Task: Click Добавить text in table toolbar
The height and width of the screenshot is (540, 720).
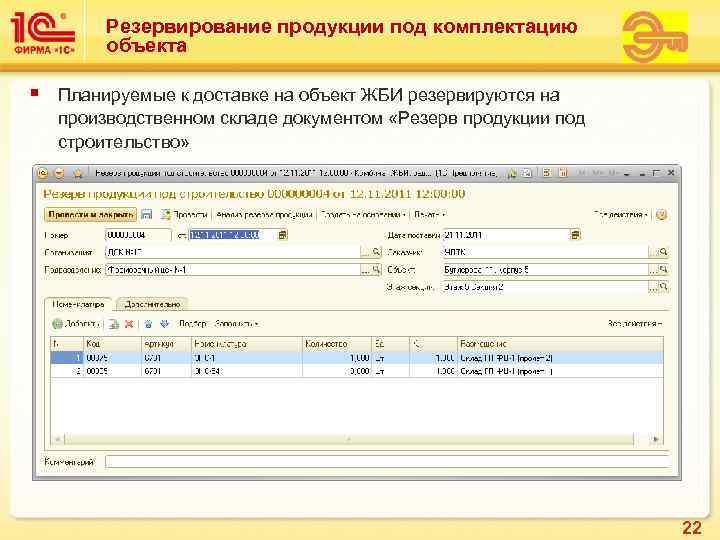Action: [x=82, y=324]
